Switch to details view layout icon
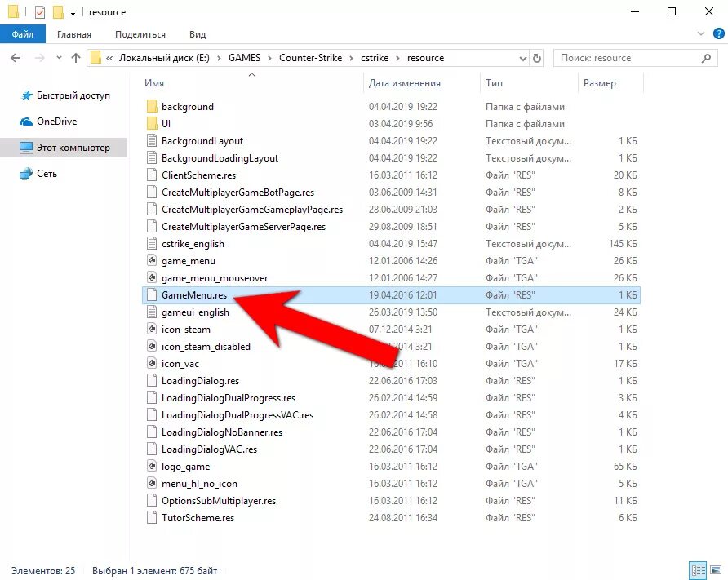 [x=699, y=570]
